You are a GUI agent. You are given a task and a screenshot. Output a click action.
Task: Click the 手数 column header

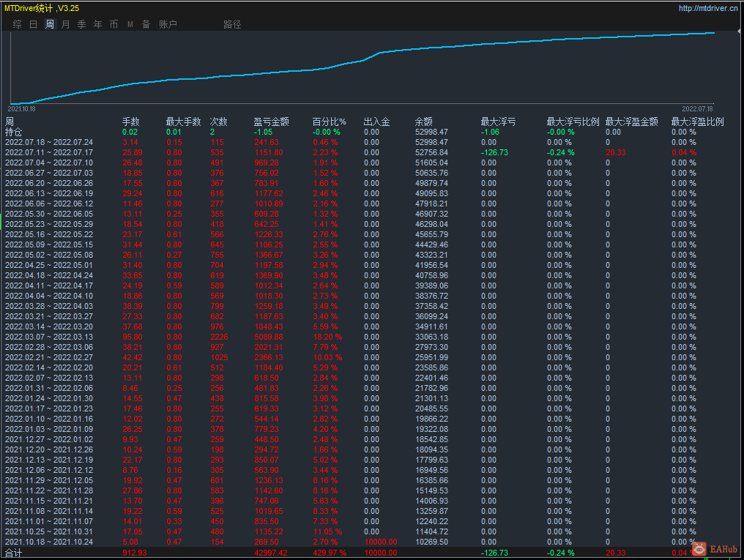[x=130, y=122]
